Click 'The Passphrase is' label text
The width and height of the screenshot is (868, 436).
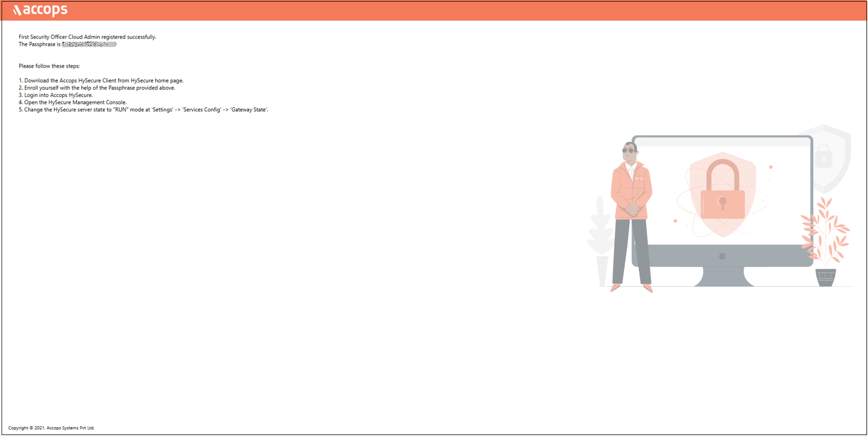[39, 45]
